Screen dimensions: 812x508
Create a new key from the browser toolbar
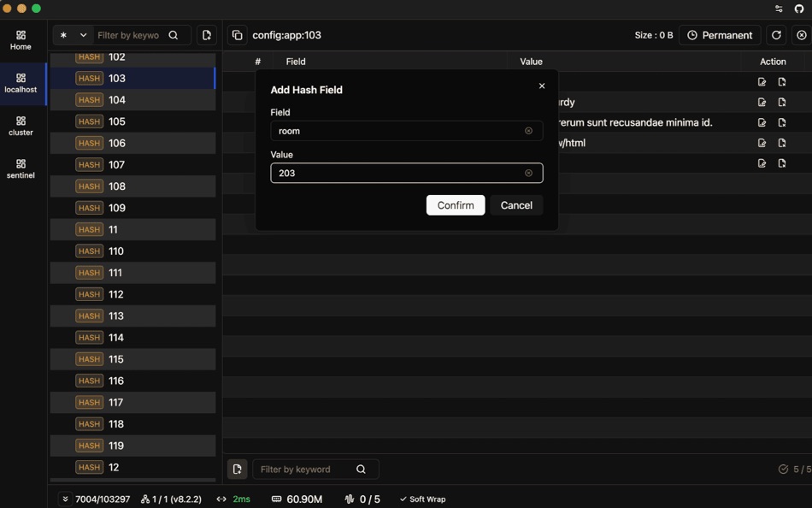point(206,35)
